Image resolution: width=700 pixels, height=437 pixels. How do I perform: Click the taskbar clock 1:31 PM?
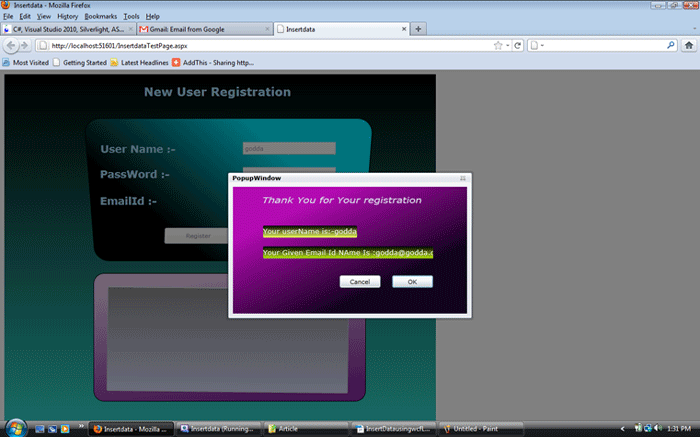click(679, 429)
